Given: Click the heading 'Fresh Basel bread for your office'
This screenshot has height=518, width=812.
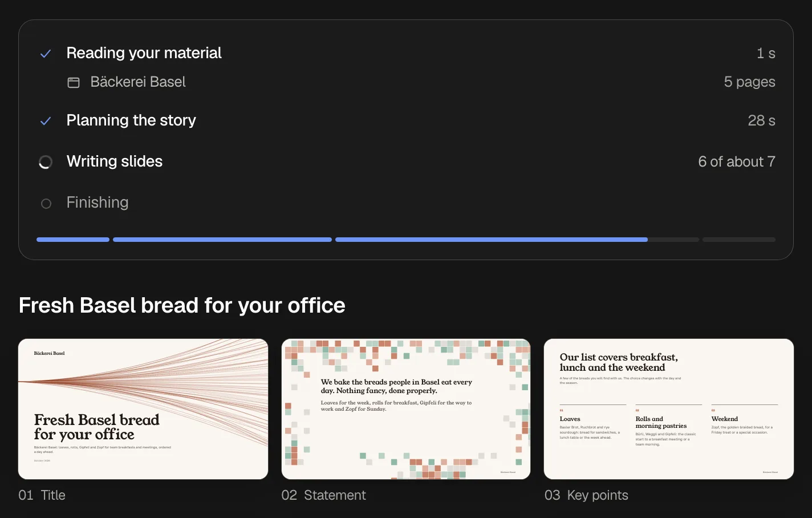Looking at the screenshot, I should point(182,306).
